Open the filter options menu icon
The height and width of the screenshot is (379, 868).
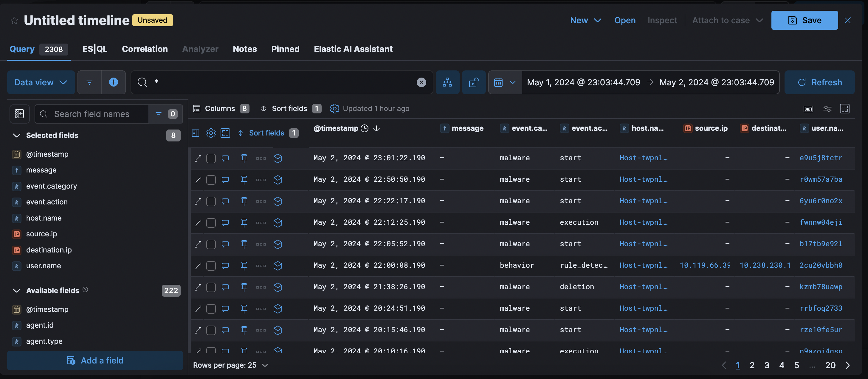pos(89,82)
